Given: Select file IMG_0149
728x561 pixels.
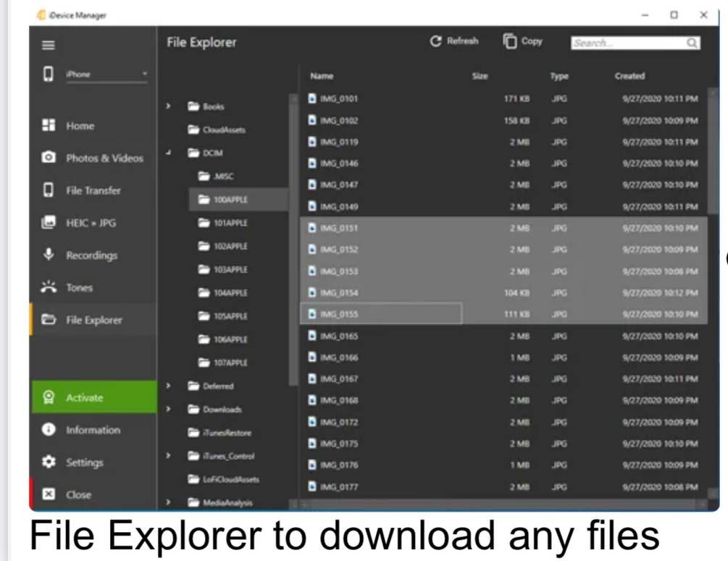Looking at the screenshot, I should click(x=503, y=206).
